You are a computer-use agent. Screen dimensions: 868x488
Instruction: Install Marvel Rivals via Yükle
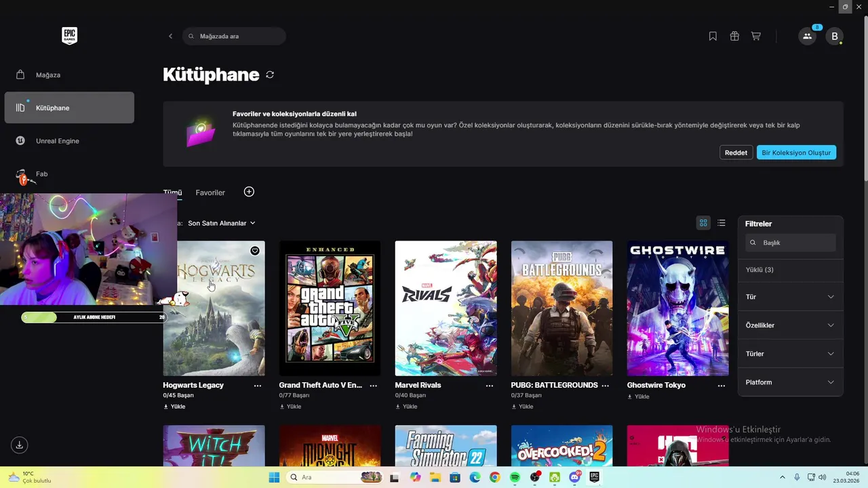coord(406,407)
